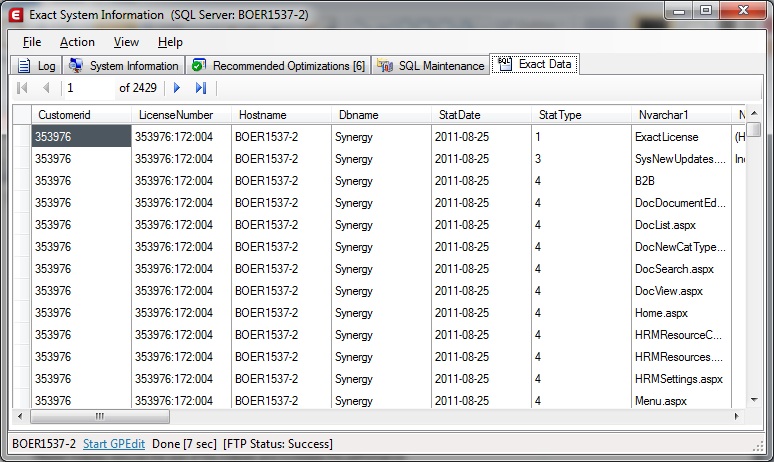Click the BOER1537-2 status bar label
Image resolution: width=774 pixels, height=462 pixels.
(x=44, y=444)
